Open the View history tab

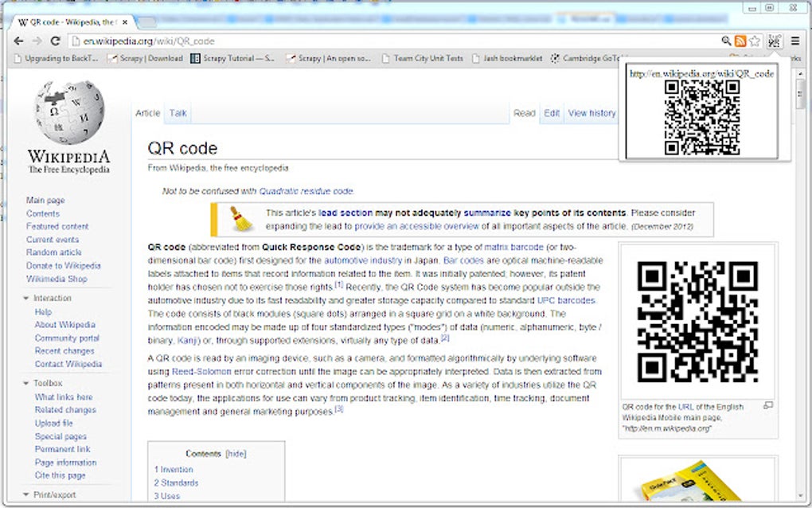click(592, 113)
